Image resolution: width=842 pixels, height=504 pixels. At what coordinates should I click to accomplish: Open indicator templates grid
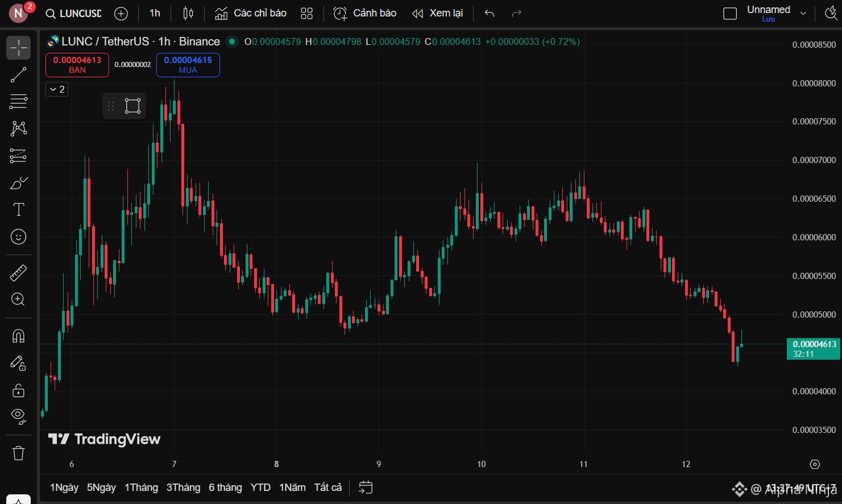coord(307,14)
